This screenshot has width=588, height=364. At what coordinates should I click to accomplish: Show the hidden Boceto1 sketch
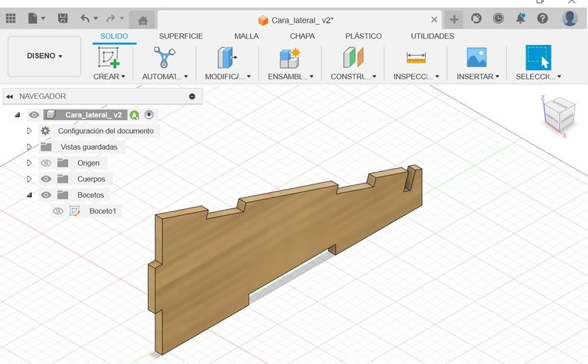tap(58, 211)
